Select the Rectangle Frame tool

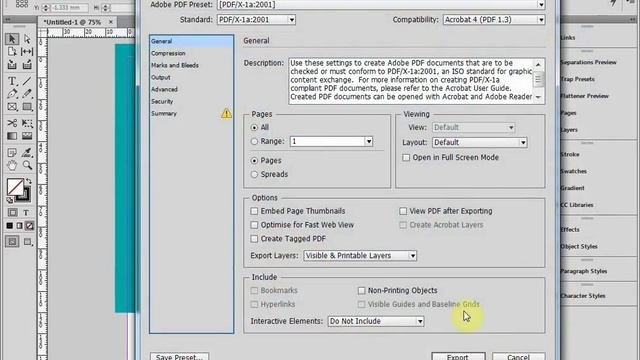pyautogui.click(x=12, y=107)
